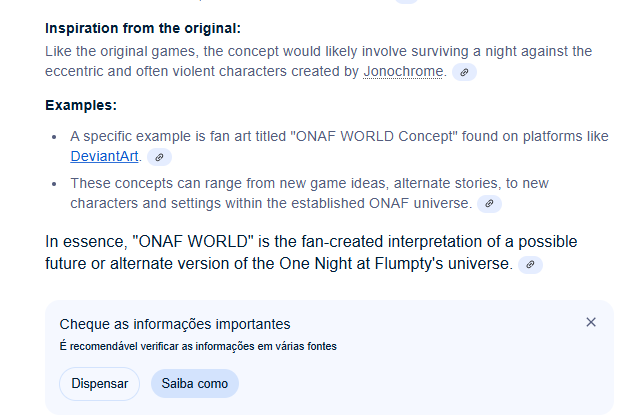The width and height of the screenshot is (617, 415).
Task: Click the "Cheque as informações importantes" title
Action: click(175, 324)
